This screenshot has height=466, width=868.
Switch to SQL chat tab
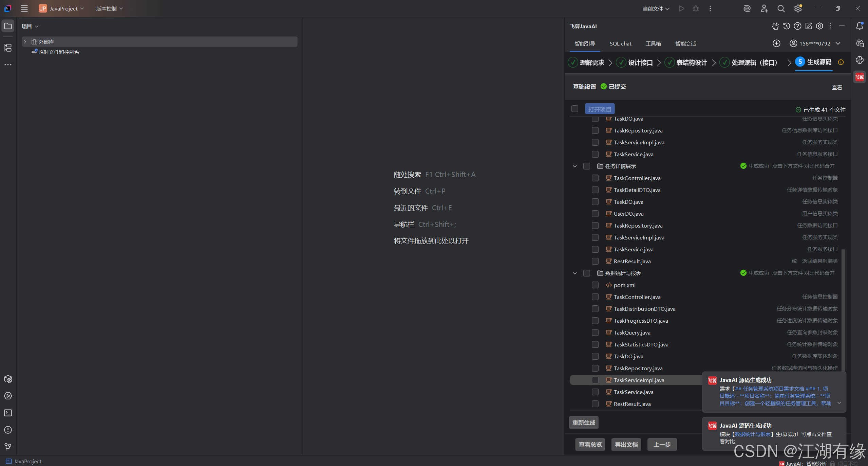click(x=620, y=43)
